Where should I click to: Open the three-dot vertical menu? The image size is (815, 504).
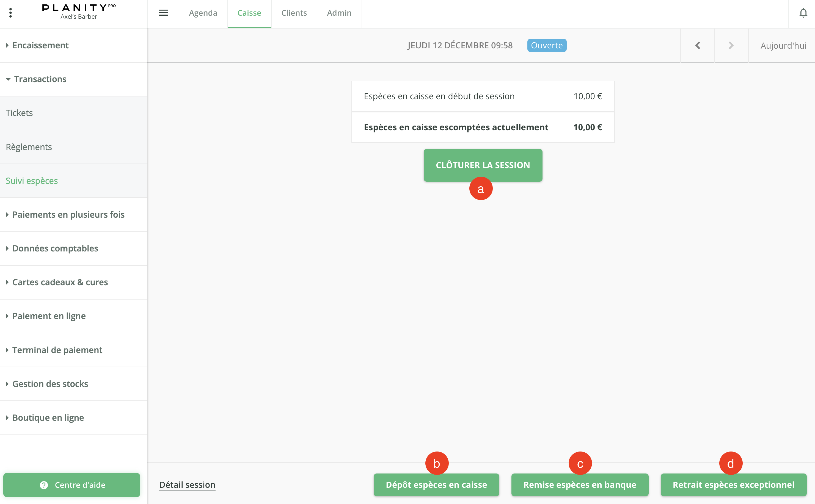click(10, 13)
